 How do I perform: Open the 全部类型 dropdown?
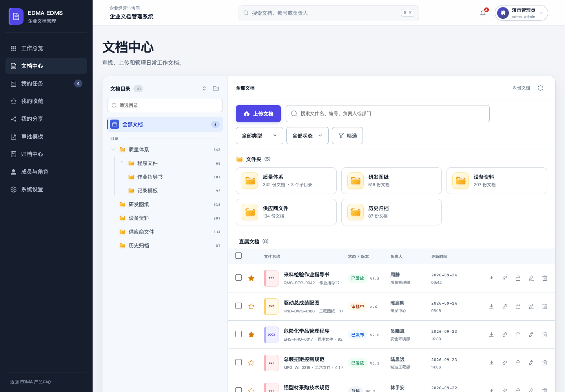coord(259,136)
